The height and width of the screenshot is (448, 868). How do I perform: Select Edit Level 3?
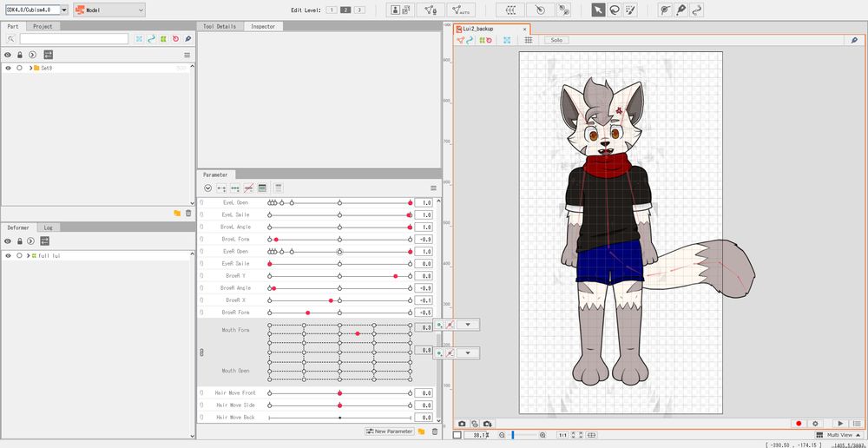point(359,10)
